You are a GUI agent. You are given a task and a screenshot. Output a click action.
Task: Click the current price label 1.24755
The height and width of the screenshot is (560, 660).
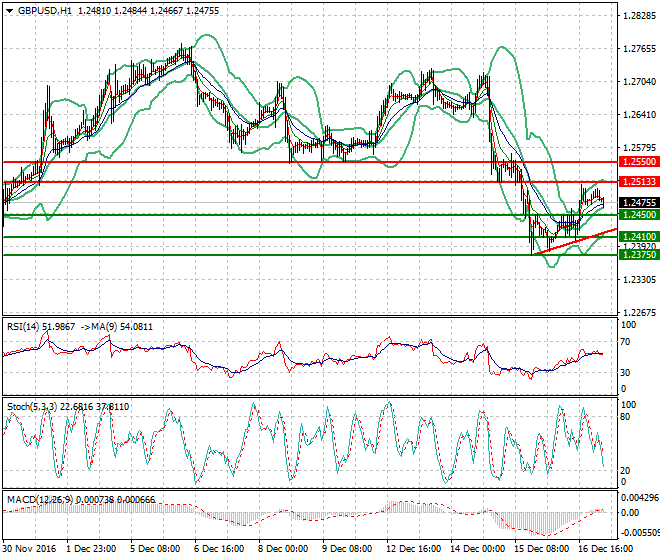point(639,203)
